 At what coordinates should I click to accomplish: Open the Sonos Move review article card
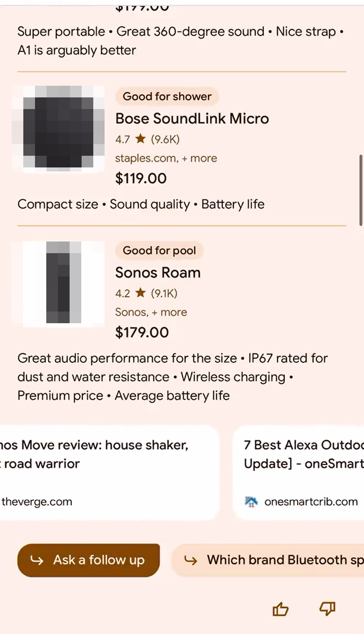pyautogui.click(x=106, y=472)
